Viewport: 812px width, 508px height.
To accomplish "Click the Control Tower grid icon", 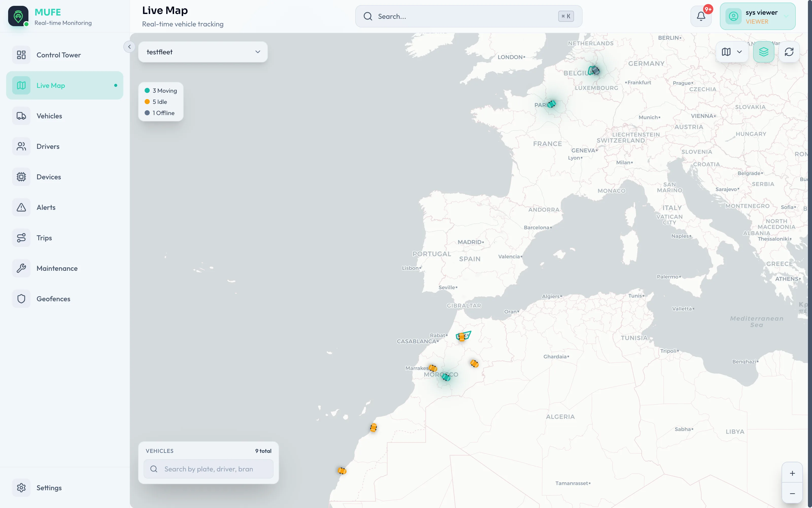I will (x=21, y=55).
